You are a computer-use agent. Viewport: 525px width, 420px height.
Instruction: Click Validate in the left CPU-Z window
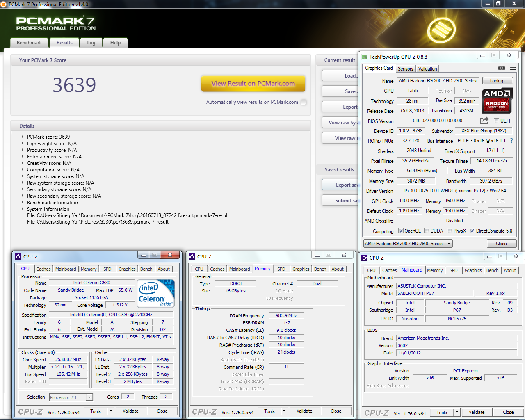(x=130, y=411)
